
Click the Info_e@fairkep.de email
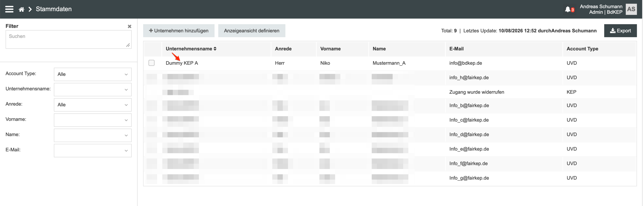coord(469,149)
